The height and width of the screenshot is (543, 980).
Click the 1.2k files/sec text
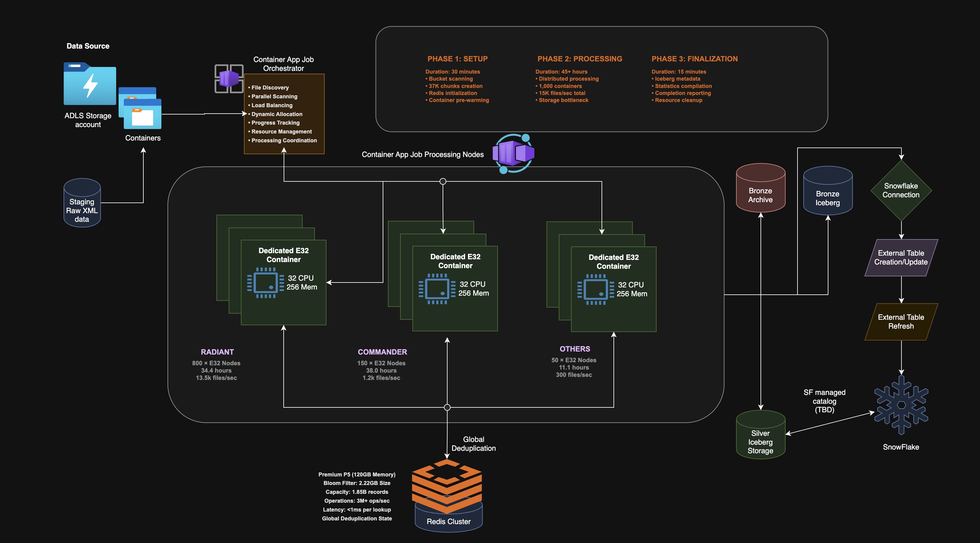pyautogui.click(x=381, y=378)
